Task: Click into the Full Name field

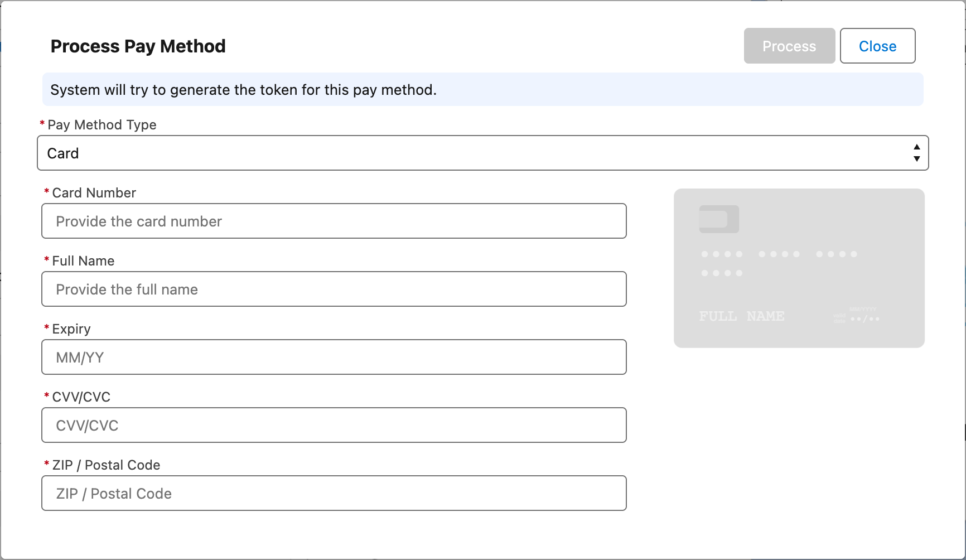Action: pyautogui.click(x=334, y=289)
